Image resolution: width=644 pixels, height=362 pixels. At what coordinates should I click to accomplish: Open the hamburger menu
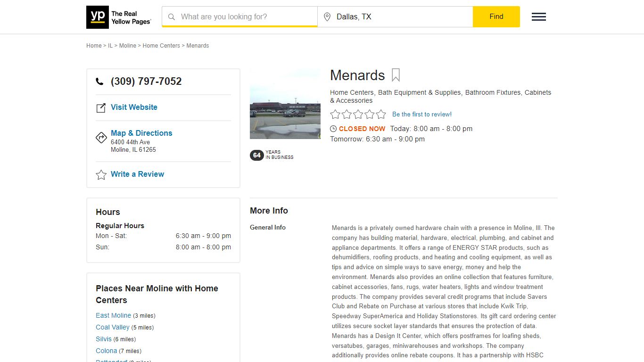tap(539, 17)
